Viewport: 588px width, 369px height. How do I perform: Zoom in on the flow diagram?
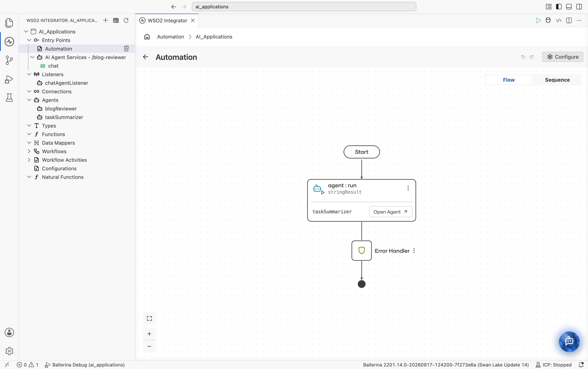tap(149, 334)
